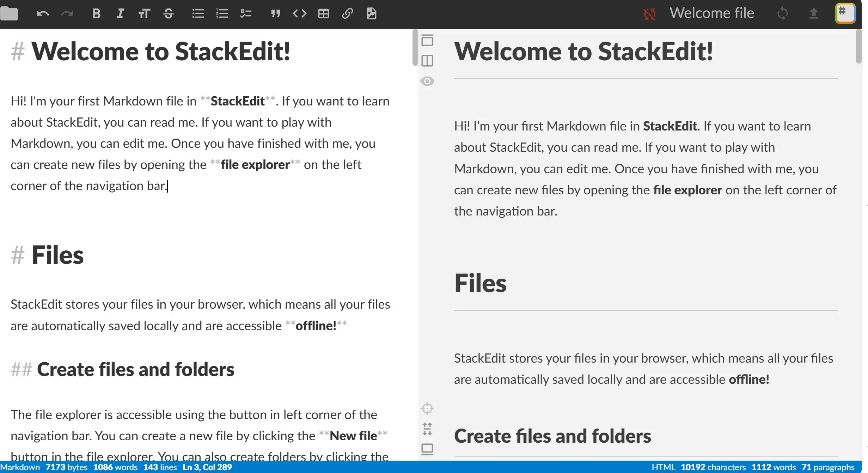Image resolution: width=868 pixels, height=473 pixels.
Task: Insert an unordered bullet list
Action: pyautogui.click(x=198, y=14)
